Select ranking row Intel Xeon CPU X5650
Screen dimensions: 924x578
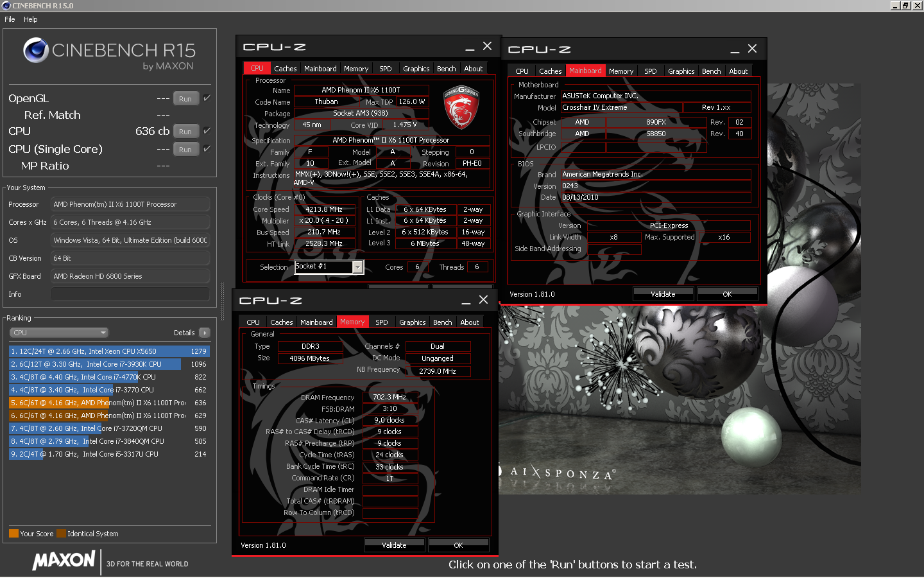(x=109, y=351)
